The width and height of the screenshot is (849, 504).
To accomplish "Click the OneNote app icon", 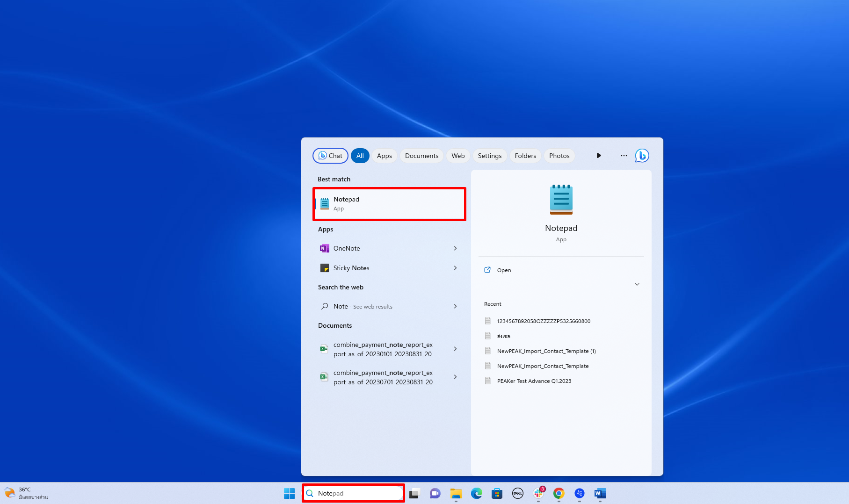I will [325, 248].
